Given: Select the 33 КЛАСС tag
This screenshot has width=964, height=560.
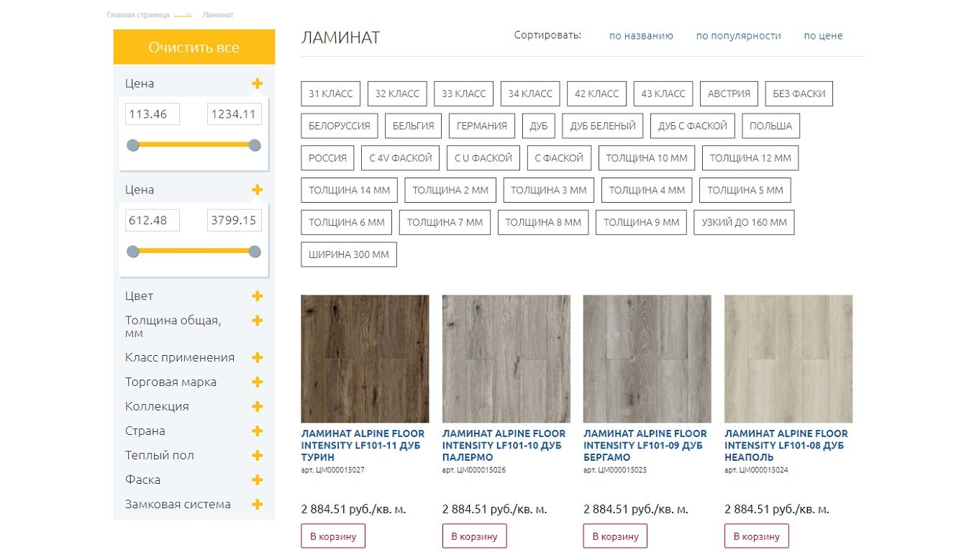Looking at the screenshot, I should click(x=464, y=93).
